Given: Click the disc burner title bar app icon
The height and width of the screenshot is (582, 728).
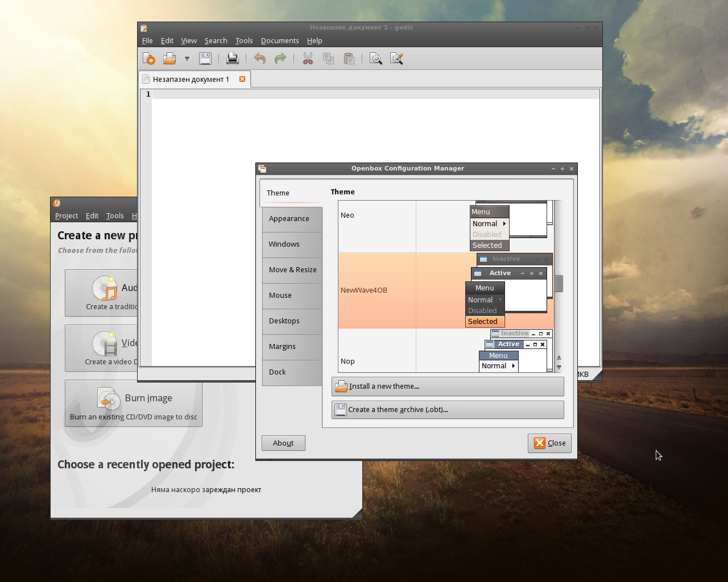Looking at the screenshot, I should 57,203.
